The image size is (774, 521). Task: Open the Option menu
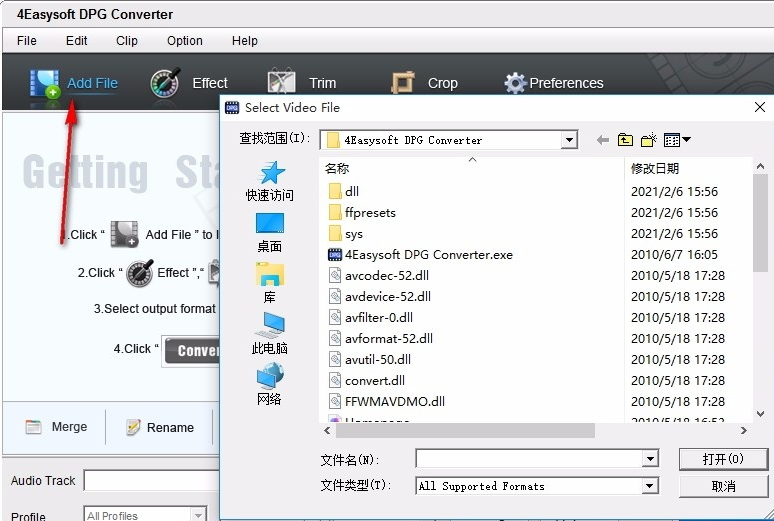click(185, 40)
